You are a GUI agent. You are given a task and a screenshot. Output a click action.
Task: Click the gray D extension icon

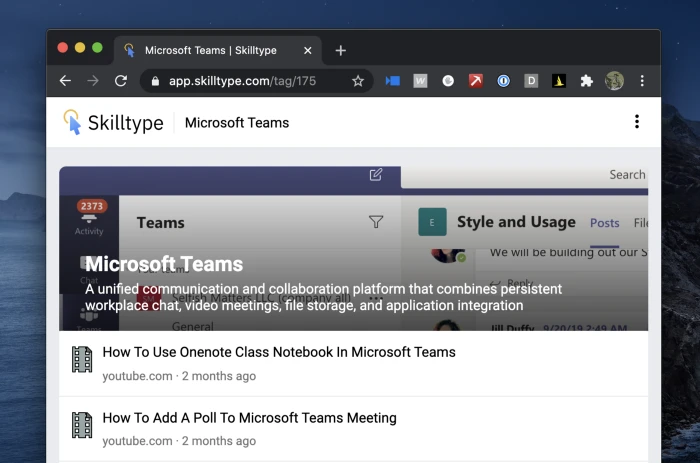click(531, 81)
